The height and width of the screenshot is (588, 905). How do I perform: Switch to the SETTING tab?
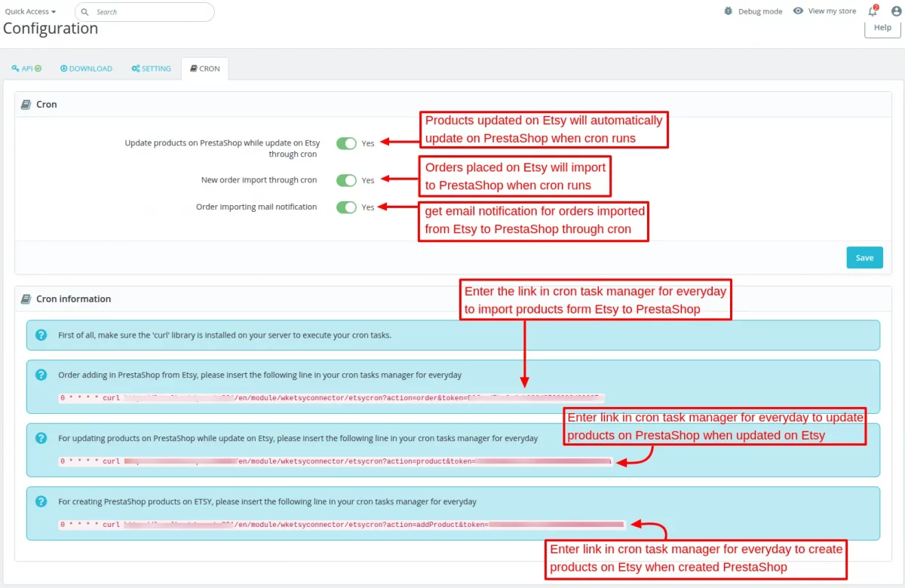point(151,69)
